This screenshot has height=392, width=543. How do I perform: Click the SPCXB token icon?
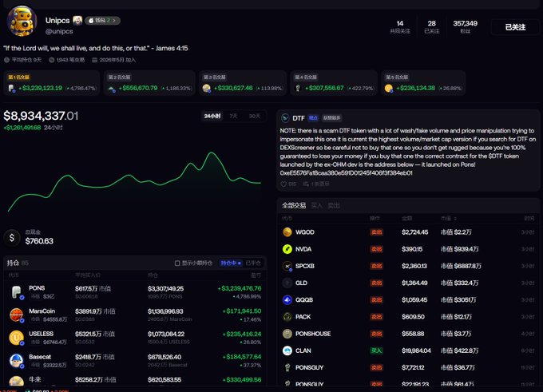[287, 266]
